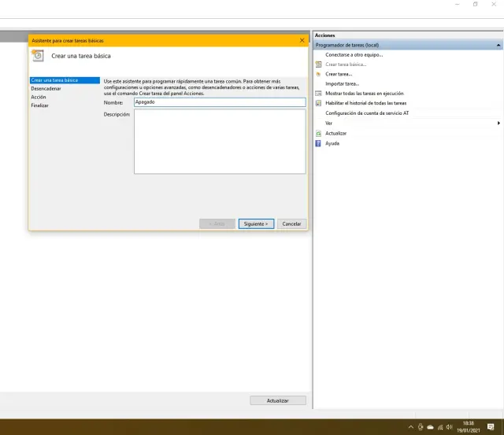
Task: Click the Crear tarea icon in Acciones
Action: pyautogui.click(x=318, y=74)
